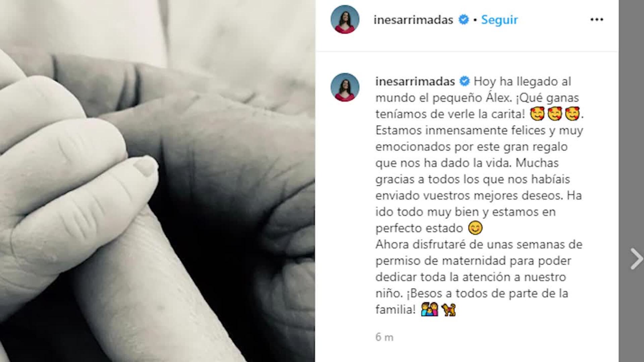Follow the account with the Seguir button
The width and height of the screenshot is (644, 362).
499,20
